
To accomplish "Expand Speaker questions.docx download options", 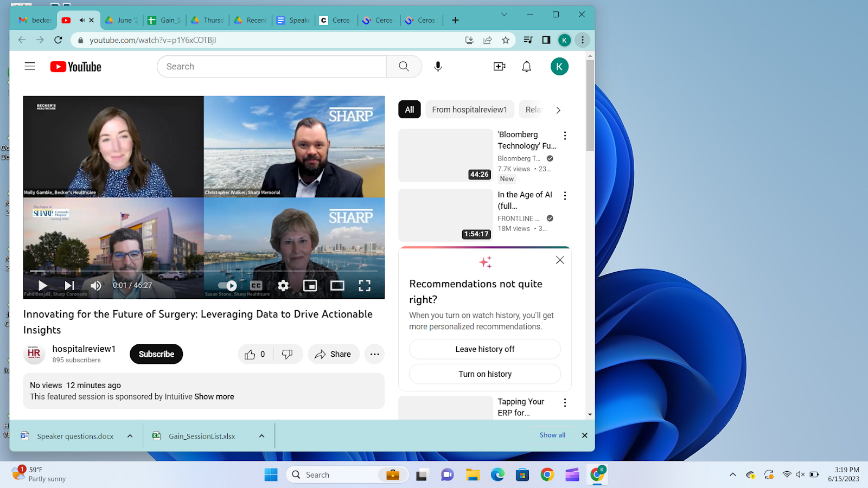I will click(x=130, y=436).
